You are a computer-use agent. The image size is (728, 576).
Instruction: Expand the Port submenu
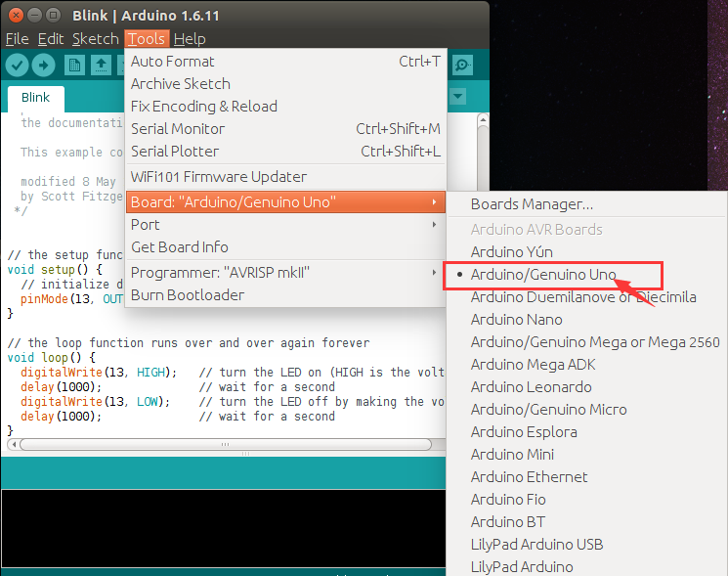click(285, 225)
